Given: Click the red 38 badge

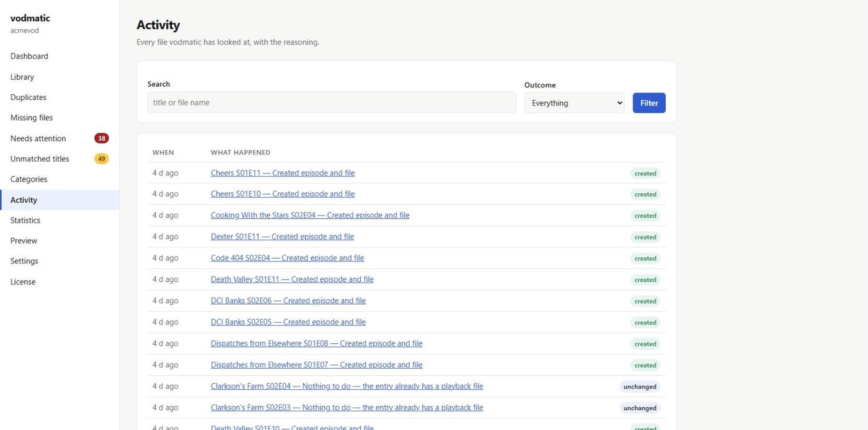Looking at the screenshot, I should click(102, 138).
